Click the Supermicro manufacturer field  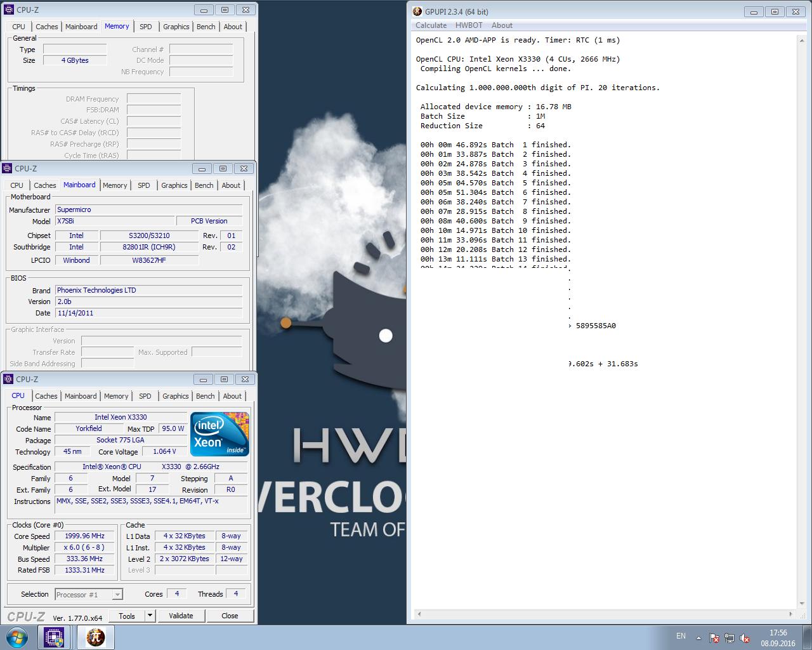tap(148, 209)
